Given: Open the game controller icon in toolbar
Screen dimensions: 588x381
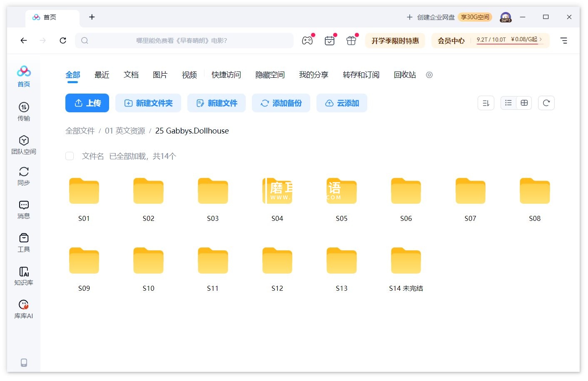Looking at the screenshot, I should tap(307, 40).
